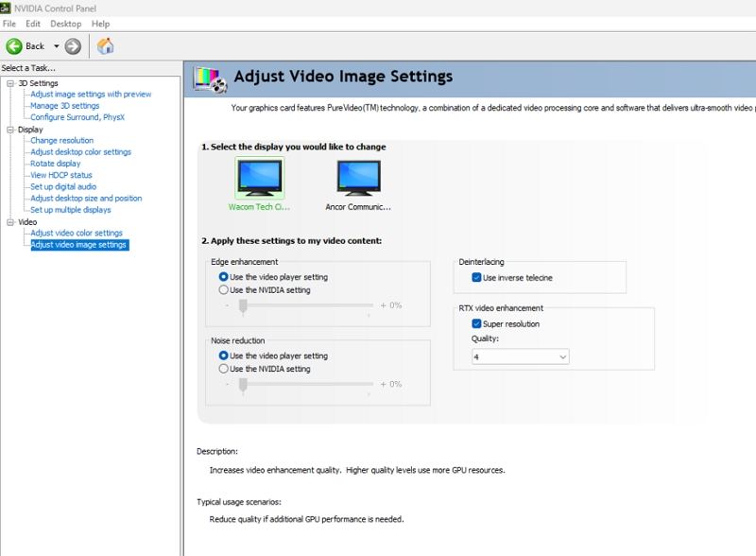Image resolution: width=756 pixels, height=556 pixels.
Task: Open Adjust desktop size and position
Action: 86,199
